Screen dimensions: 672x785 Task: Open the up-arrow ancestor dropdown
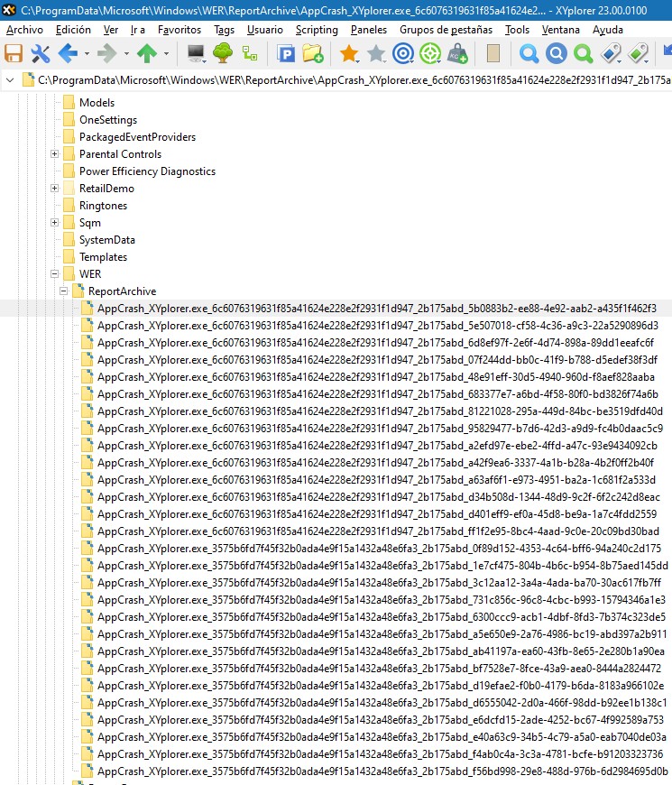pyautogui.click(x=166, y=53)
